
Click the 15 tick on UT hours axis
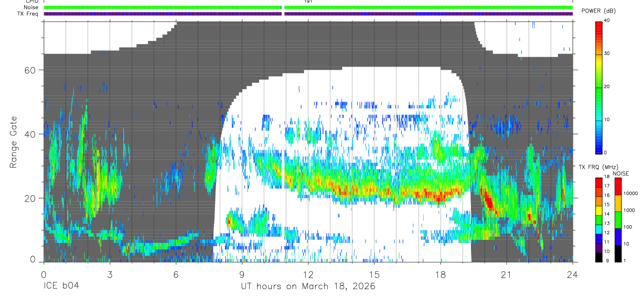(x=374, y=274)
